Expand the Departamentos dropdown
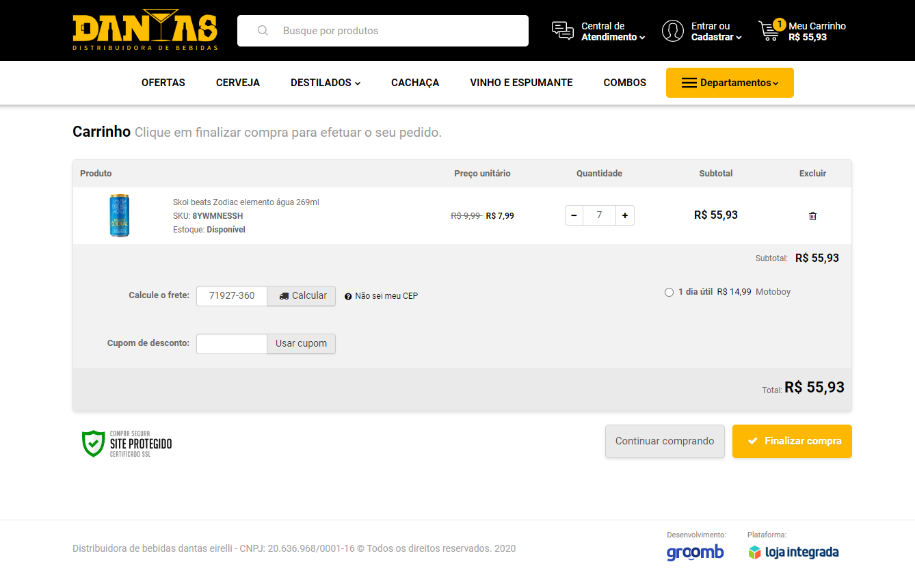 [x=730, y=83]
